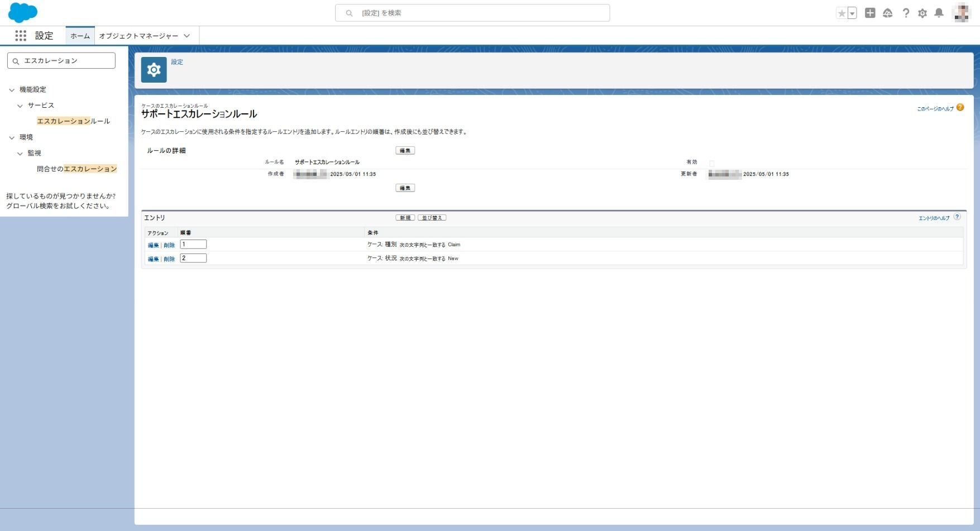980x531 pixels.
Task: Open Salesforce help question mark icon
Action: 906,13
